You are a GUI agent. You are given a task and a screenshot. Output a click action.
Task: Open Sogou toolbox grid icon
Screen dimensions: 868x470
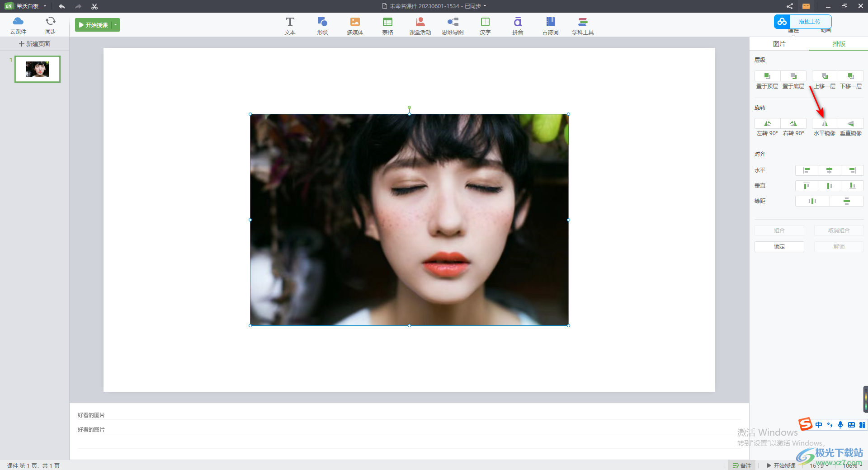[x=863, y=425]
